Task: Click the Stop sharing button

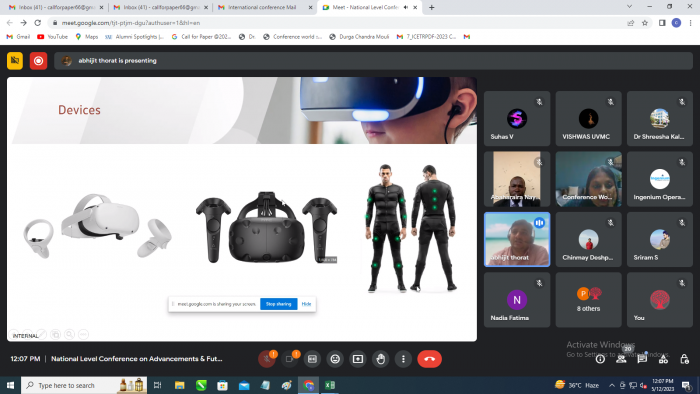Action: (x=279, y=304)
